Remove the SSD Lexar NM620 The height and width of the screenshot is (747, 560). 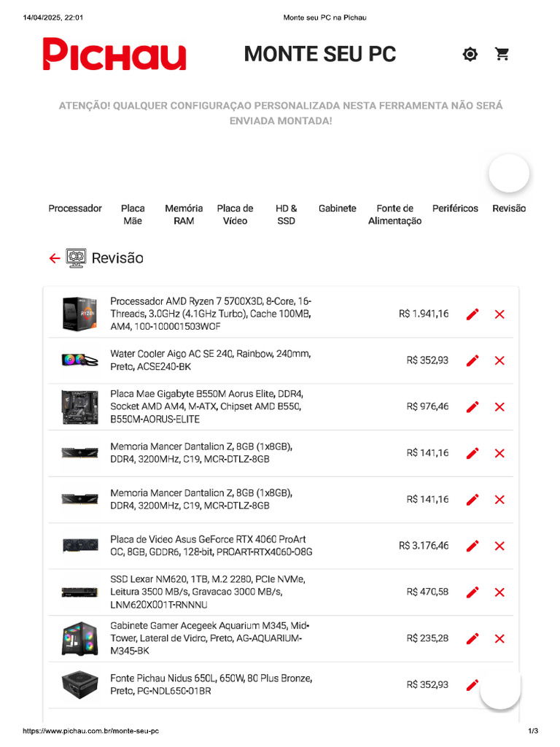point(499,592)
